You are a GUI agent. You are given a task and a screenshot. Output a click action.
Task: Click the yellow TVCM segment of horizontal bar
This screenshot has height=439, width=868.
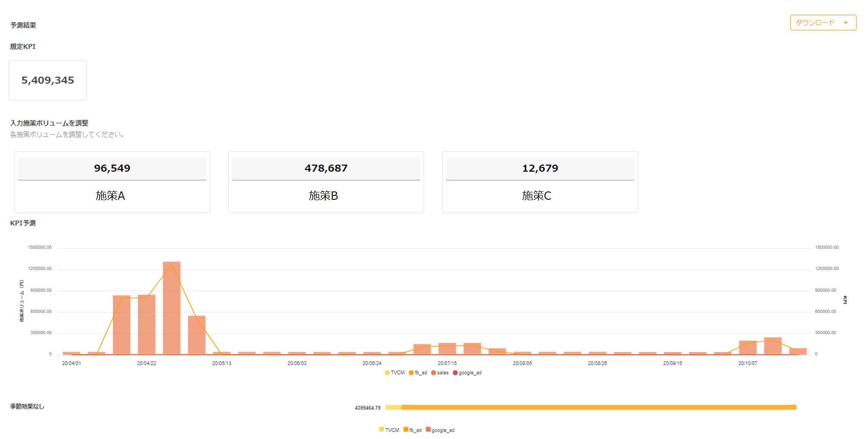click(x=393, y=407)
